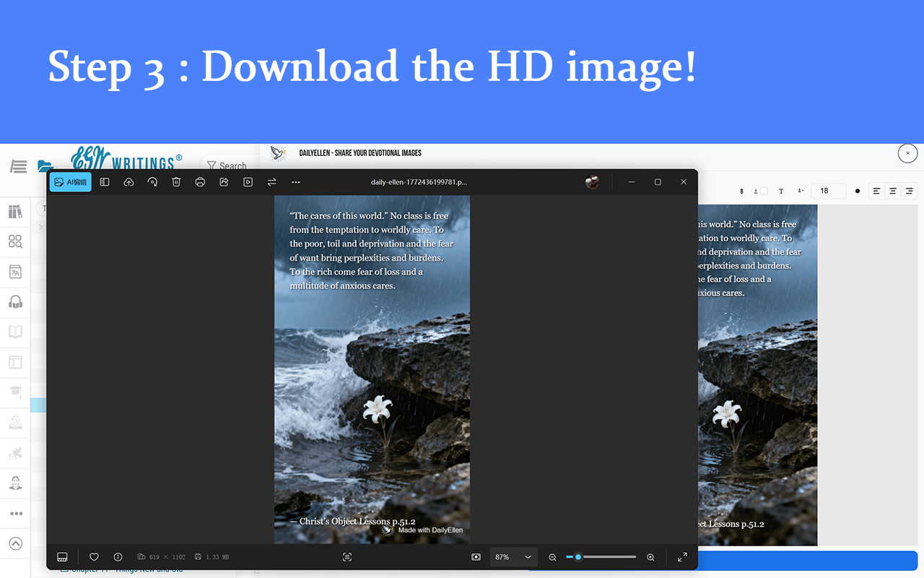Click the font size field showing 18
Image resolution: width=924 pixels, height=578 pixels.
[829, 191]
